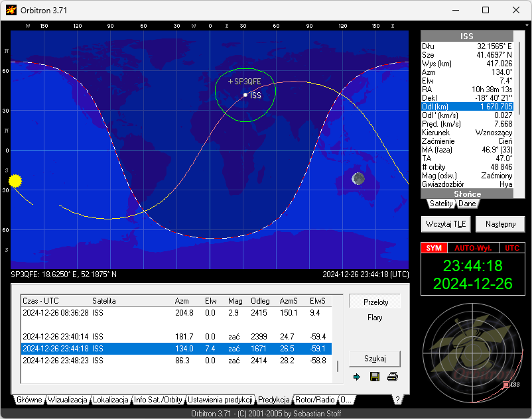The width and height of the screenshot is (532, 419).
Task: Select the 23:40:14 ISS prediction row
Action: 176,337
